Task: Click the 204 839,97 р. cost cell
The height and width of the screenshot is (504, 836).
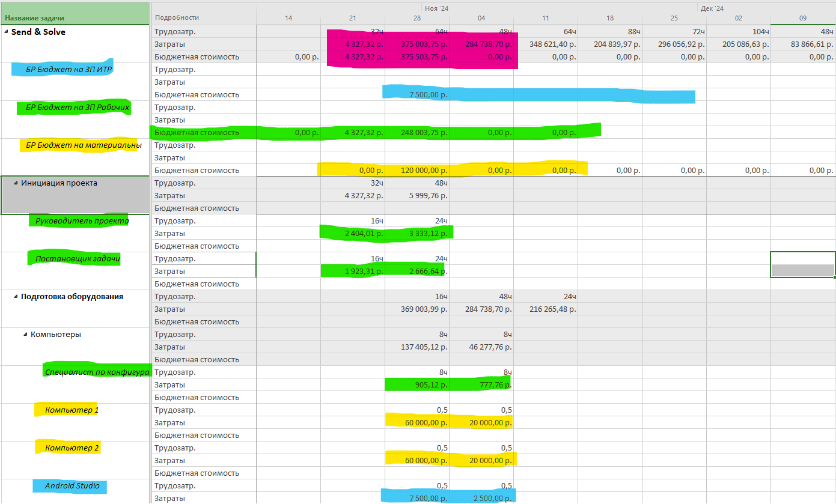Action: [x=610, y=44]
